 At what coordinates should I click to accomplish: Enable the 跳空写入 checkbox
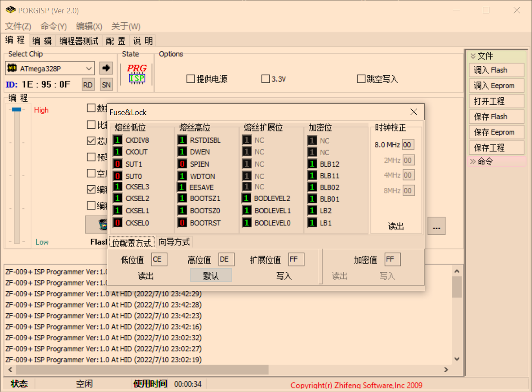361,79
